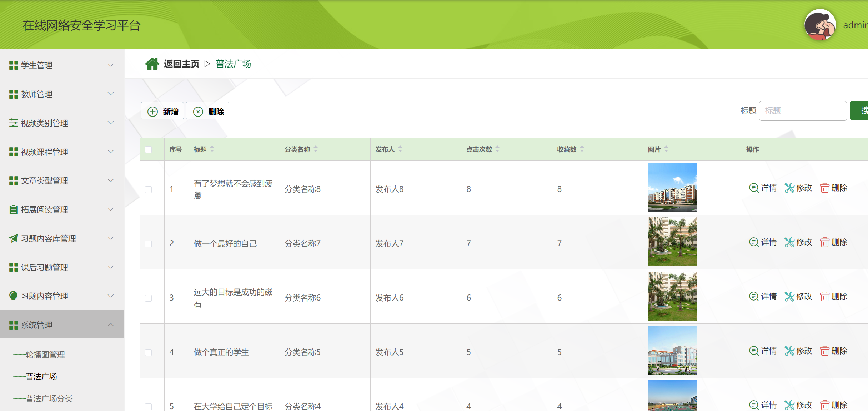868x411 pixels.
Task: Click sort arrows on 点击次数 column
Action: point(497,149)
